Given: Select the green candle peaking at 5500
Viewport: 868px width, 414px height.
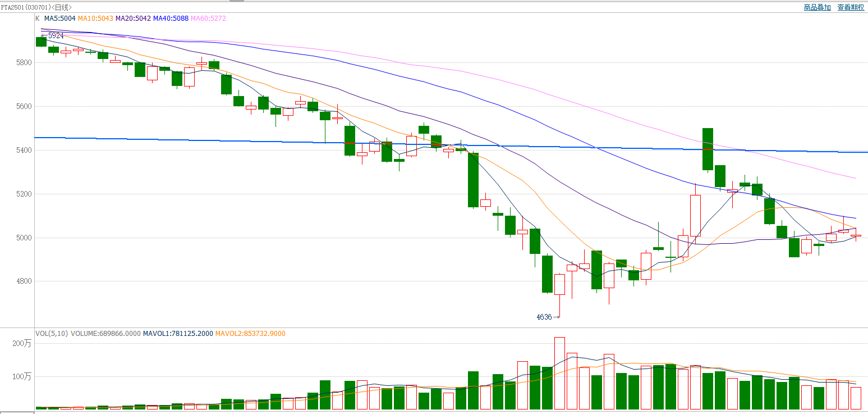Looking at the screenshot, I should pyautogui.click(x=708, y=149).
